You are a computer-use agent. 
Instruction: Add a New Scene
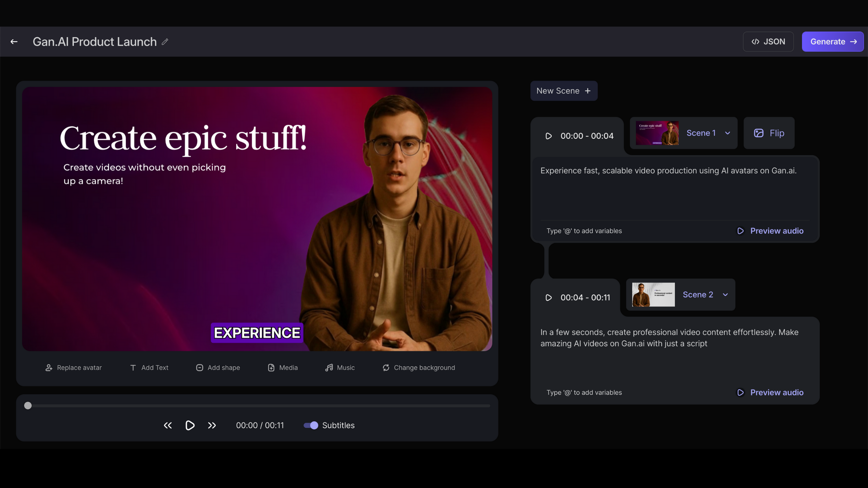tap(564, 91)
